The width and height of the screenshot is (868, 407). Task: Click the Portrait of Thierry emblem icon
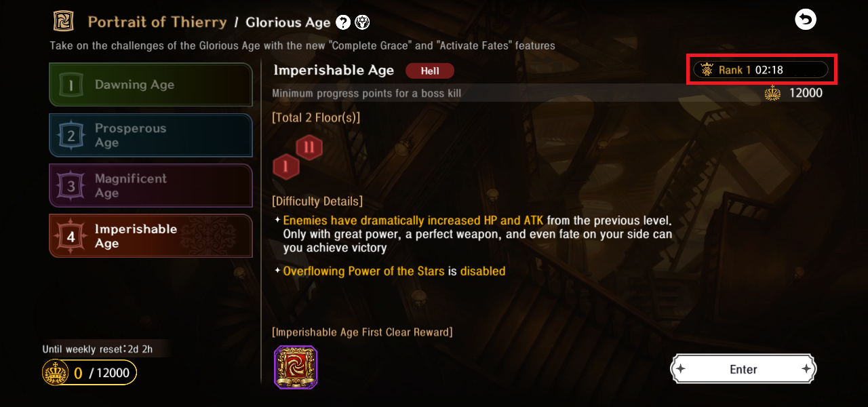pos(64,22)
